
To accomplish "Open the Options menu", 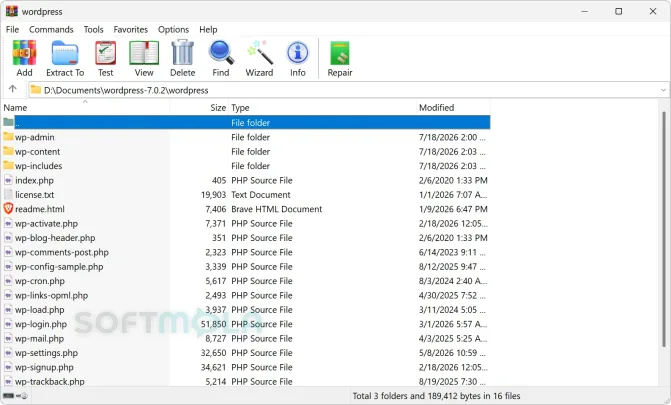I will [x=173, y=30].
